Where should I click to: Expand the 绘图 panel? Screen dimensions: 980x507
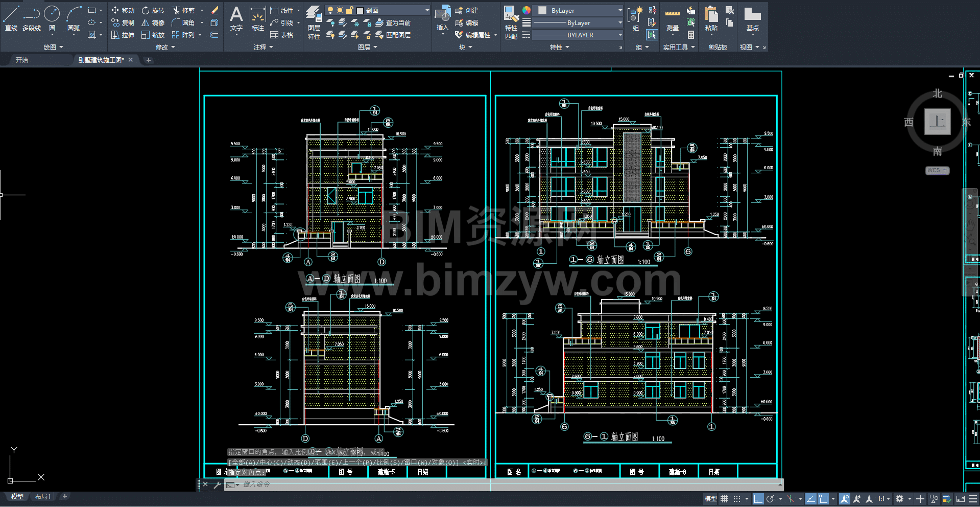[54, 47]
